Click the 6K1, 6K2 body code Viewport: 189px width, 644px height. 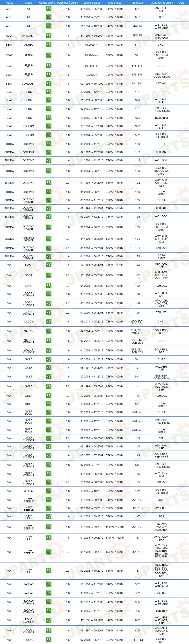(137, 84)
